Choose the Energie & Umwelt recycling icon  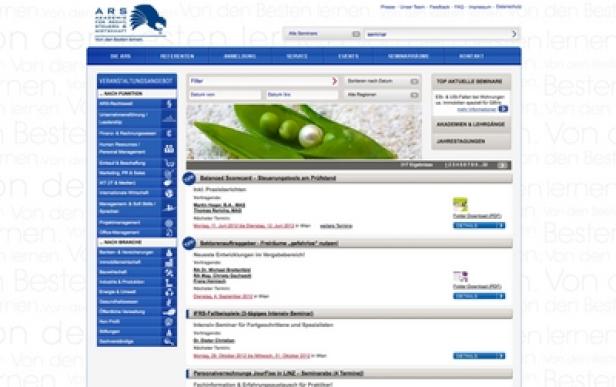point(169,292)
